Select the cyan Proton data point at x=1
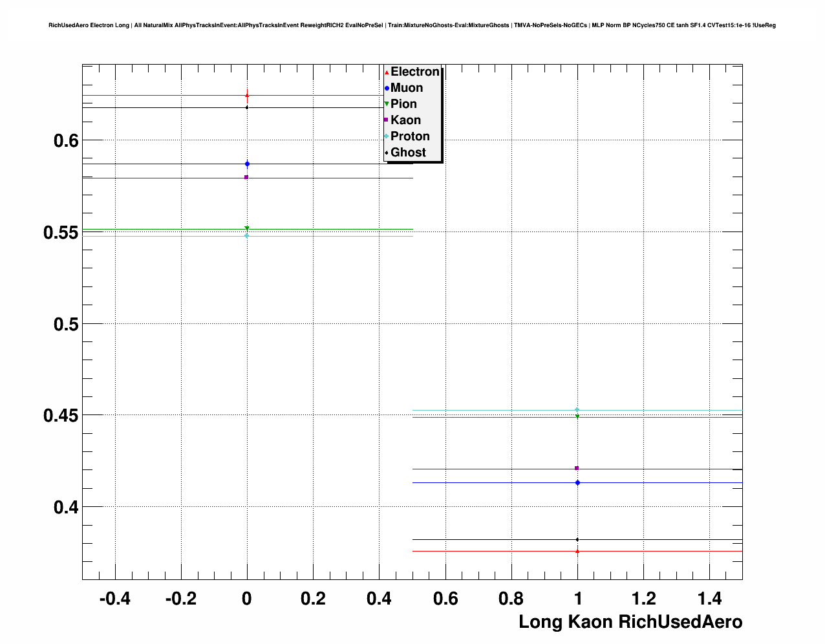This screenshot has width=825, height=644. pyautogui.click(x=577, y=409)
